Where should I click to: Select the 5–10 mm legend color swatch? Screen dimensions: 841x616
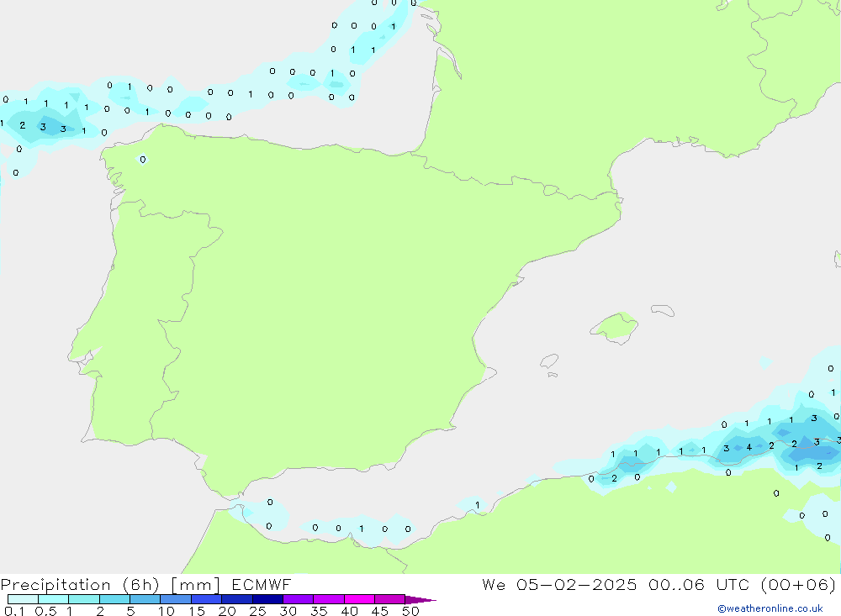click(x=145, y=599)
